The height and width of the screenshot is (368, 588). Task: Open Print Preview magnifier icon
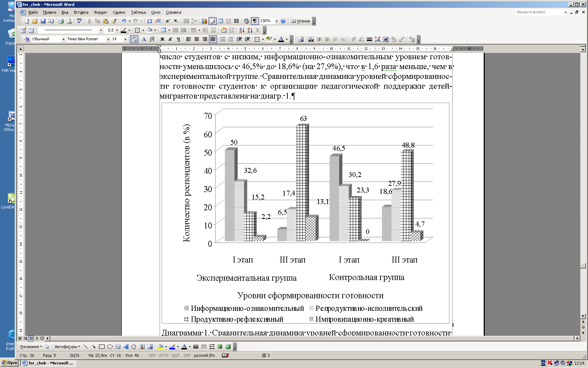pyautogui.click(x=69, y=21)
